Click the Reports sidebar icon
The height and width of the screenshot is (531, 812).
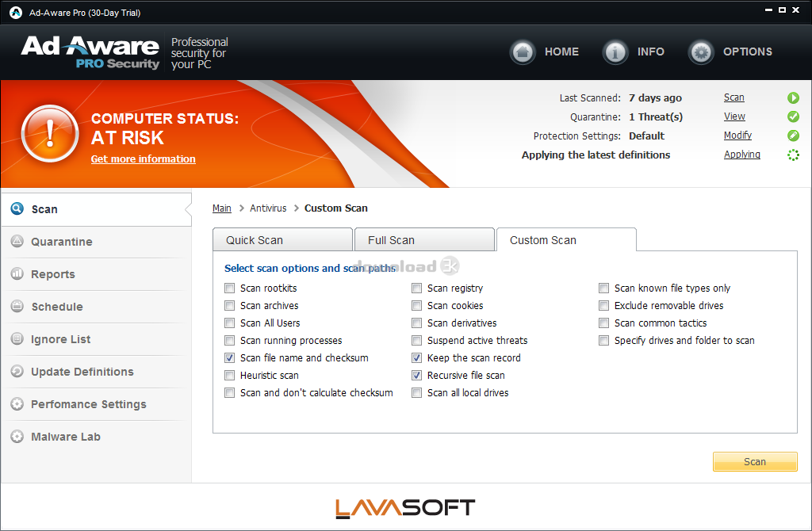[x=17, y=273]
